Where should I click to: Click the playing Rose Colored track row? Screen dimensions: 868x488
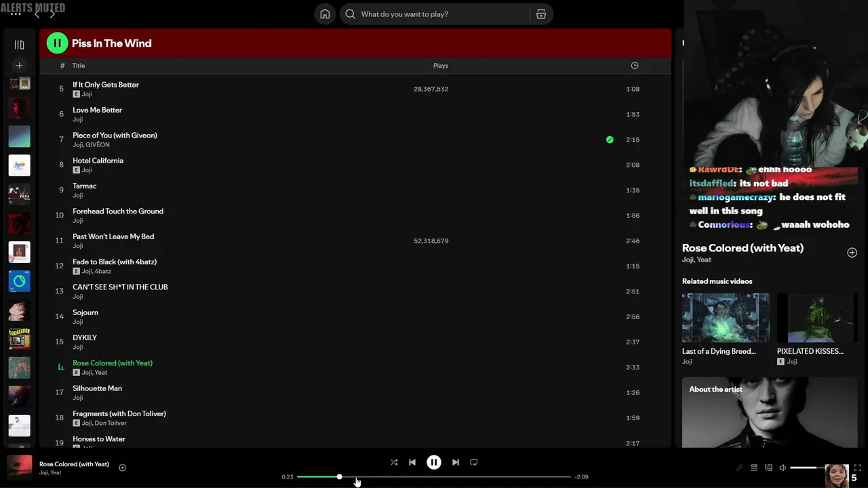(355, 367)
